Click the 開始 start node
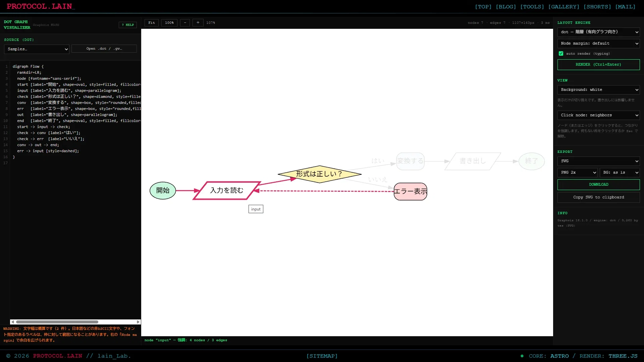 pos(163,190)
